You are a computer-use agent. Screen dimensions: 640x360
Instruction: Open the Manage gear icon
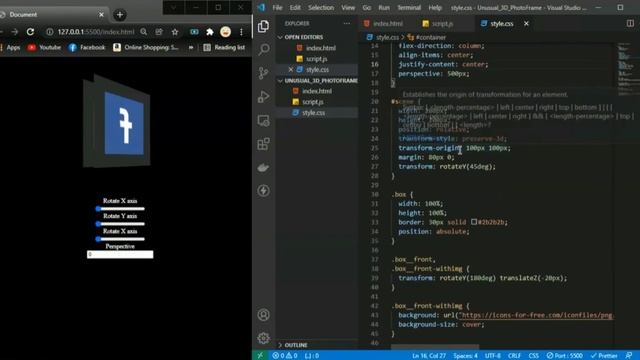click(x=264, y=338)
